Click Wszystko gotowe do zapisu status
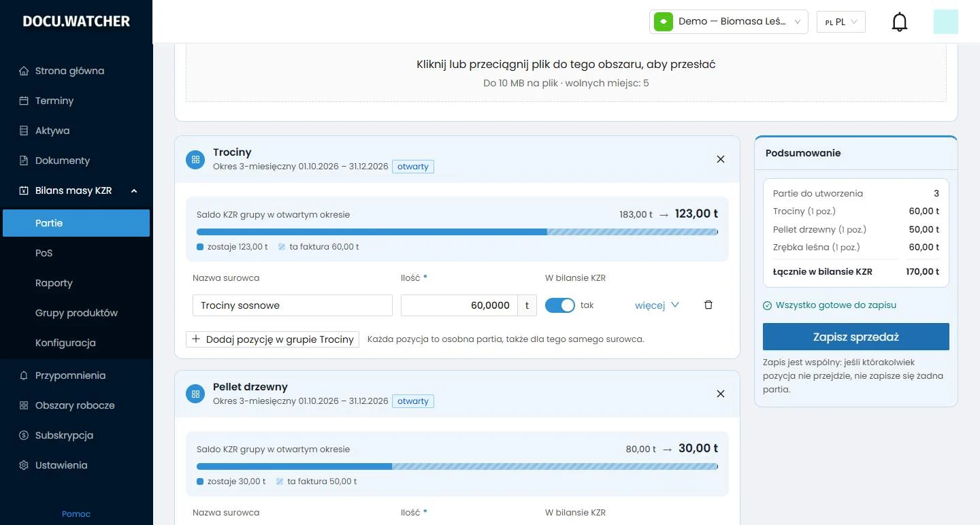980x525 pixels. [830, 305]
